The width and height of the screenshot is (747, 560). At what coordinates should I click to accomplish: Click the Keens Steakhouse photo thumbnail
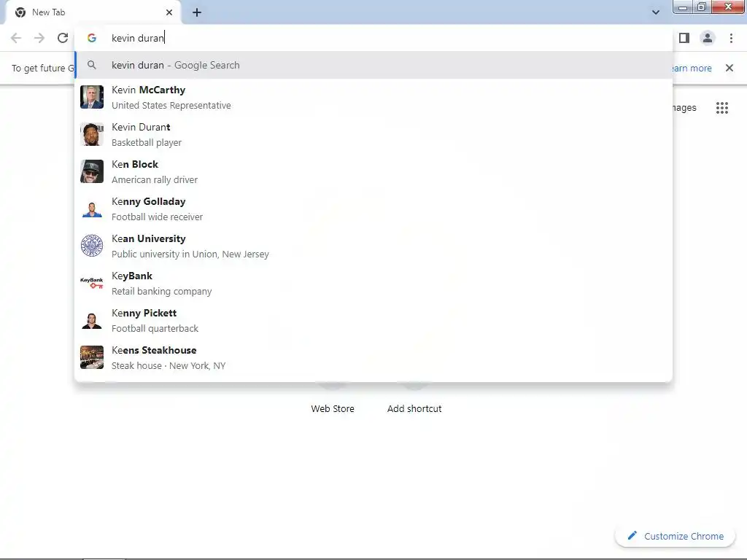tap(92, 357)
